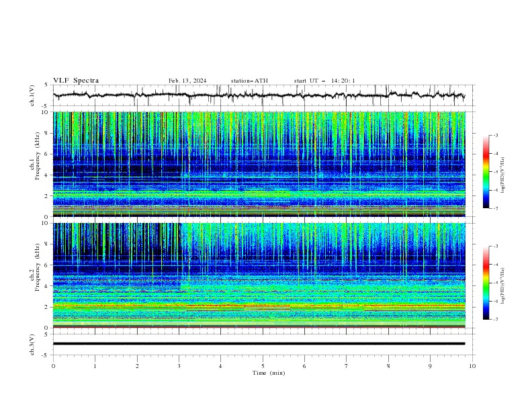Click the 'start UT = 14:20:1' text
532x411 pixels.
[324, 81]
